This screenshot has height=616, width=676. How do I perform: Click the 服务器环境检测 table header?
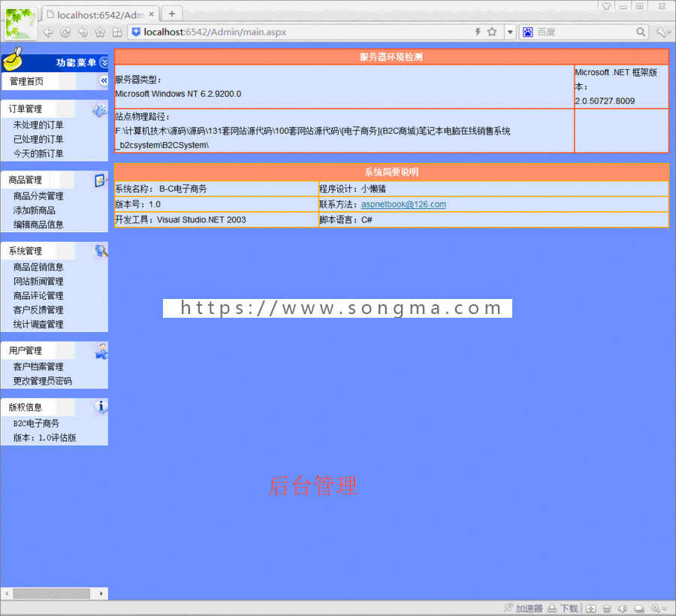coord(391,57)
